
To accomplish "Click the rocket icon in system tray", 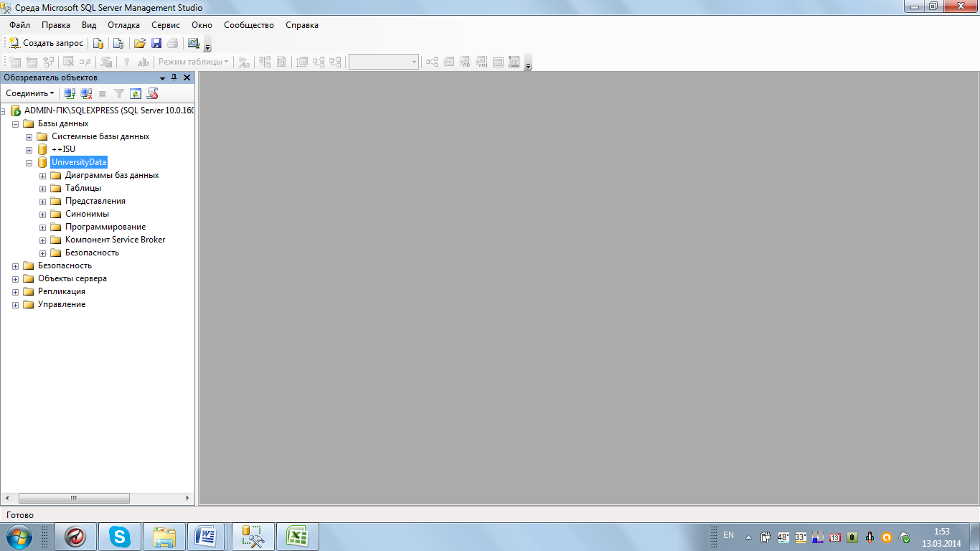I will (x=869, y=537).
